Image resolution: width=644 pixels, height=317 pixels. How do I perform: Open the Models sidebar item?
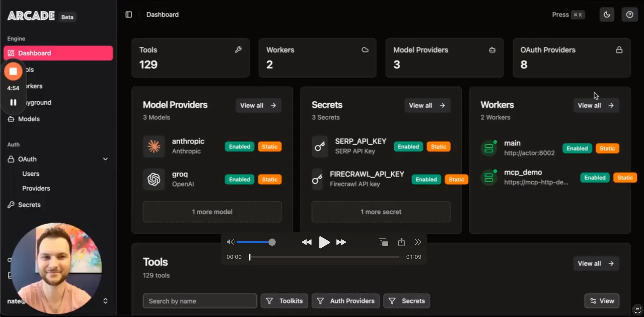[29, 119]
